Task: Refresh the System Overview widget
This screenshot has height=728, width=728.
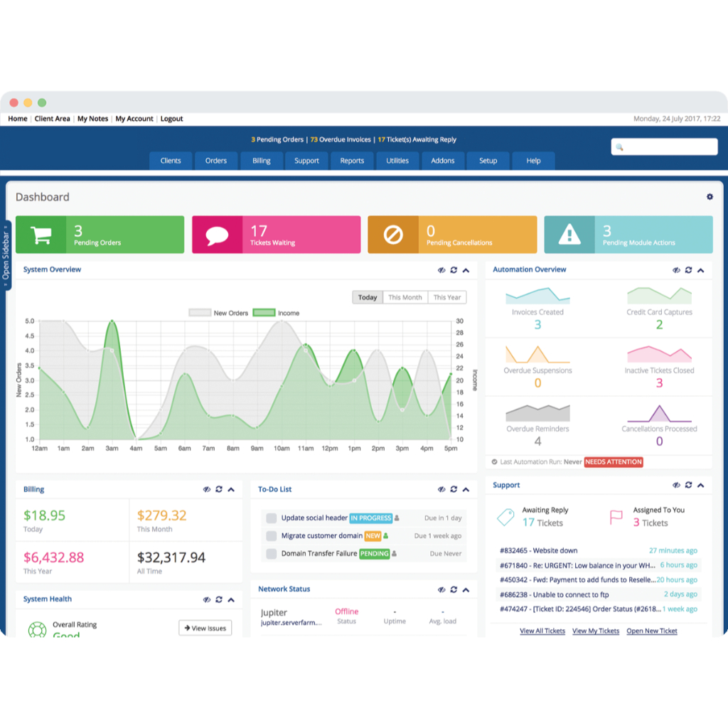Action: [x=454, y=270]
